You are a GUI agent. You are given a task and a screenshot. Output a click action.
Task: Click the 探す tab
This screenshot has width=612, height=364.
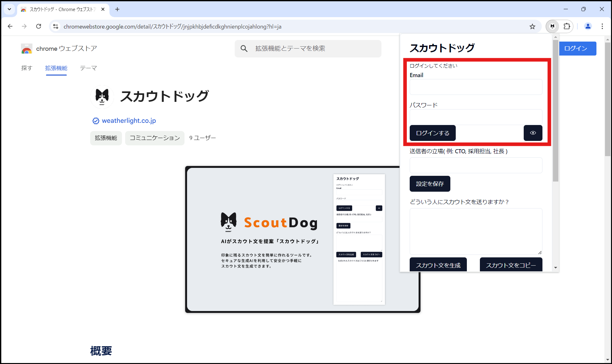(27, 68)
